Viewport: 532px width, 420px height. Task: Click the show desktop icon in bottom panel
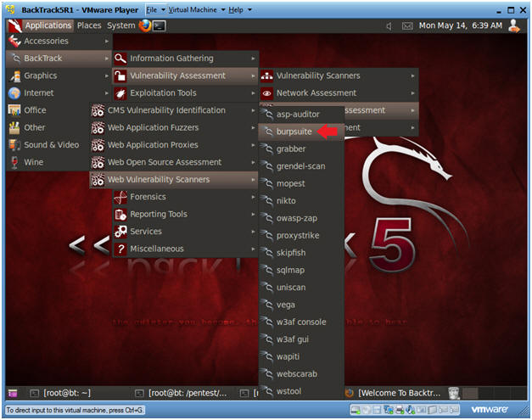13,393
